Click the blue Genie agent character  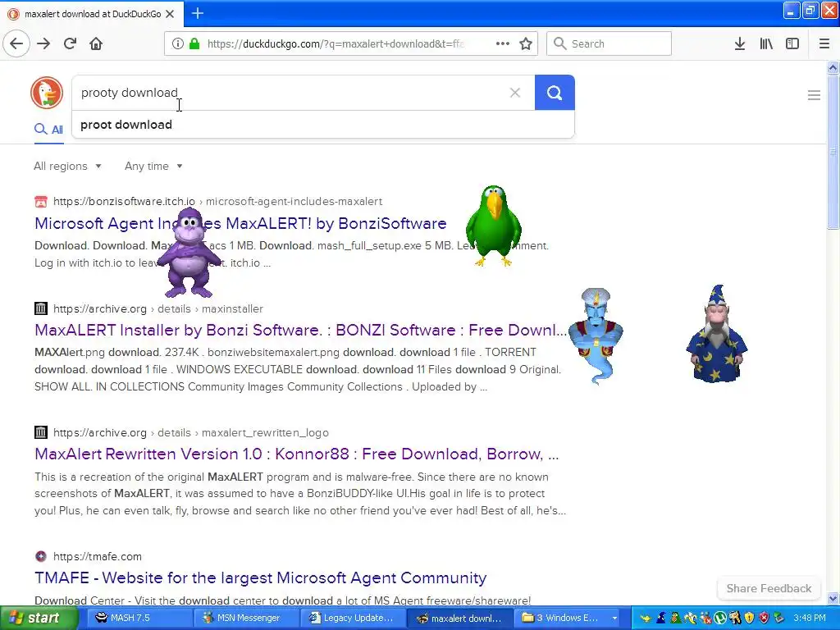596,336
